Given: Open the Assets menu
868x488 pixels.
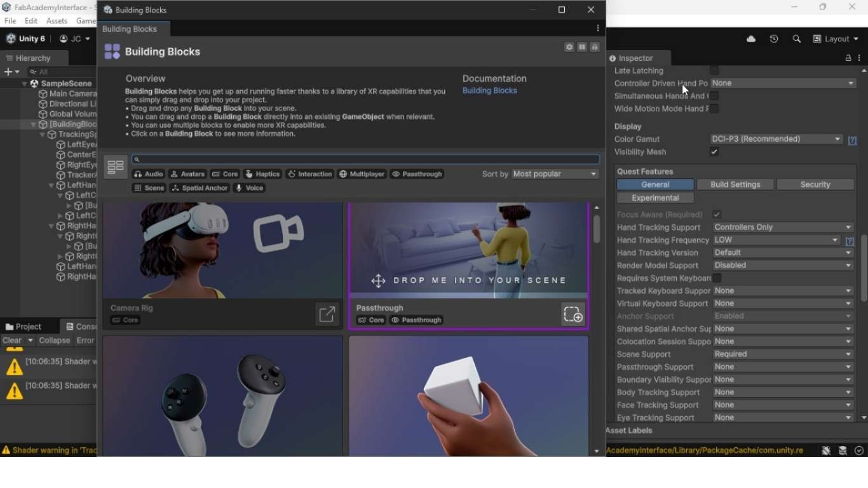Looking at the screenshot, I should (x=57, y=21).
